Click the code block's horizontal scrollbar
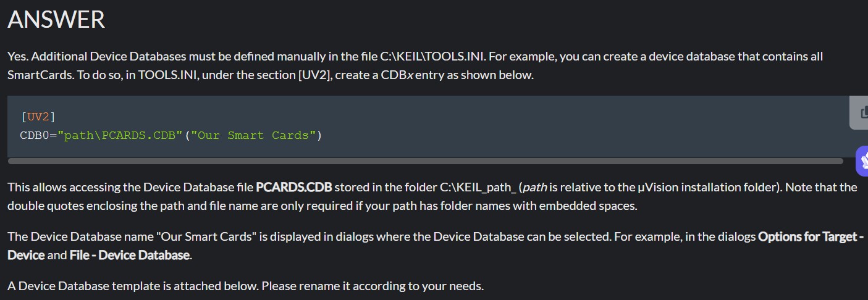 (x=425, y=161)
